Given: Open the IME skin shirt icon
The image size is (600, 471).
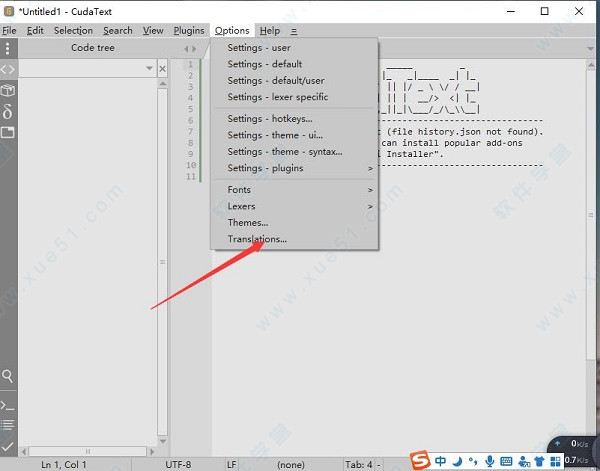Looking at the screenshot, I should click(x=540, y=461).
